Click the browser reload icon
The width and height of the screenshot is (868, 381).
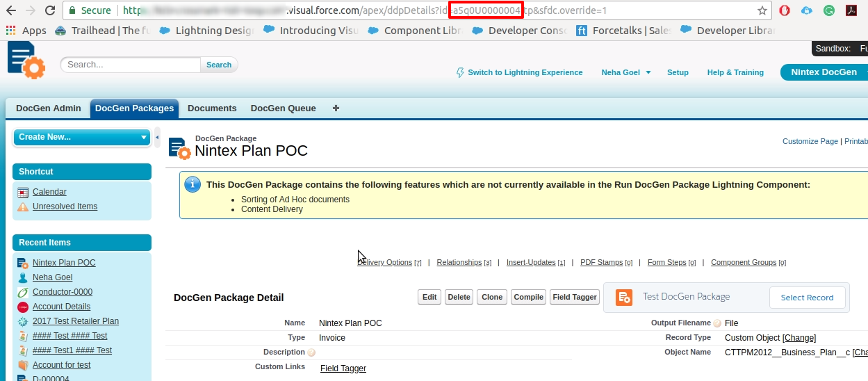[49, 10]
